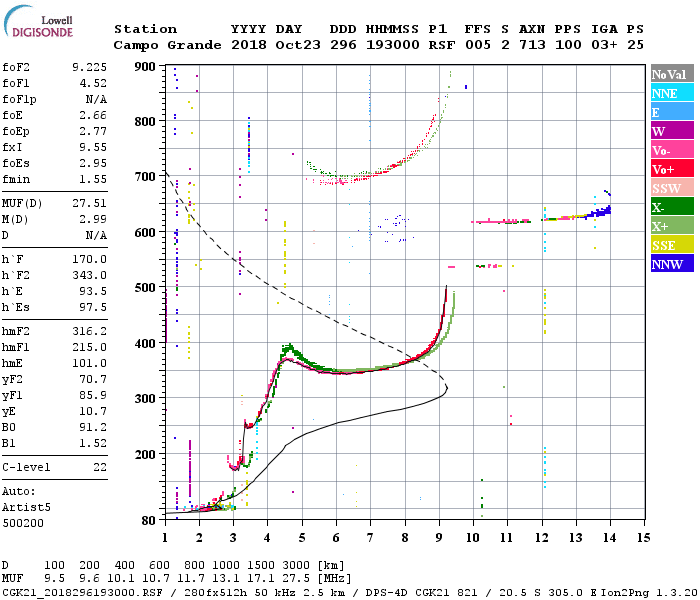Select the 500200 autoscaler code

(x=23, y=523)
